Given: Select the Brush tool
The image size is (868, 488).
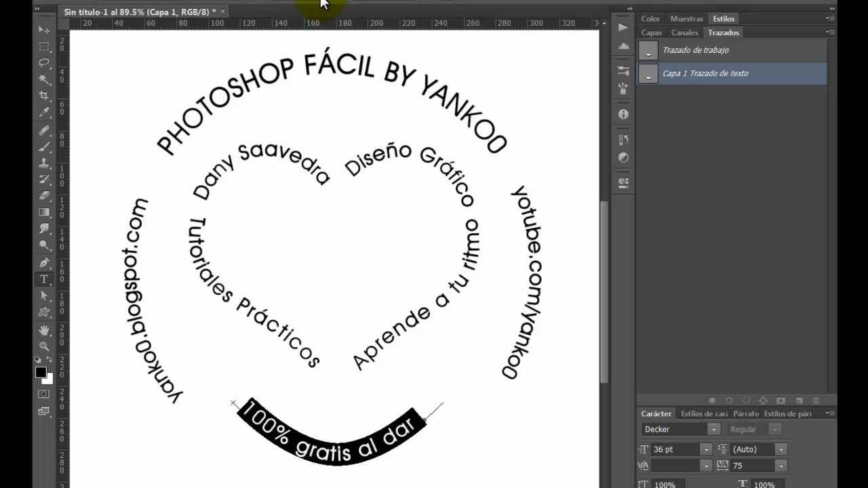Looking at the screenshot, I should click(x=44, y=146).
